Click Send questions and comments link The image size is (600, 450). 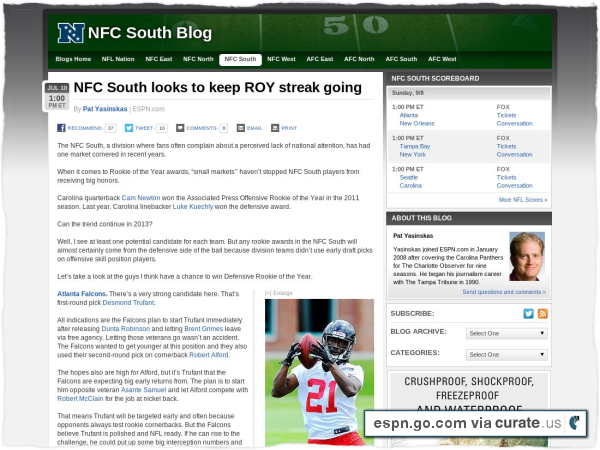(x=504, y=292)
